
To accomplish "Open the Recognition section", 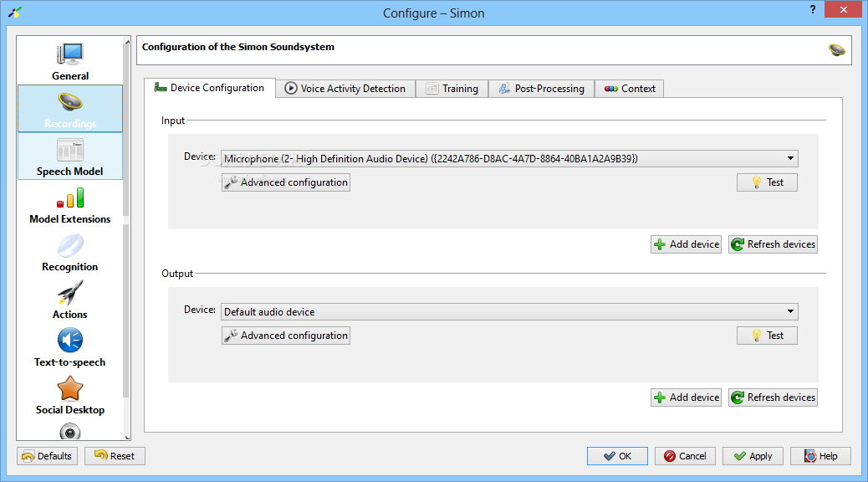I will [69, 253].
